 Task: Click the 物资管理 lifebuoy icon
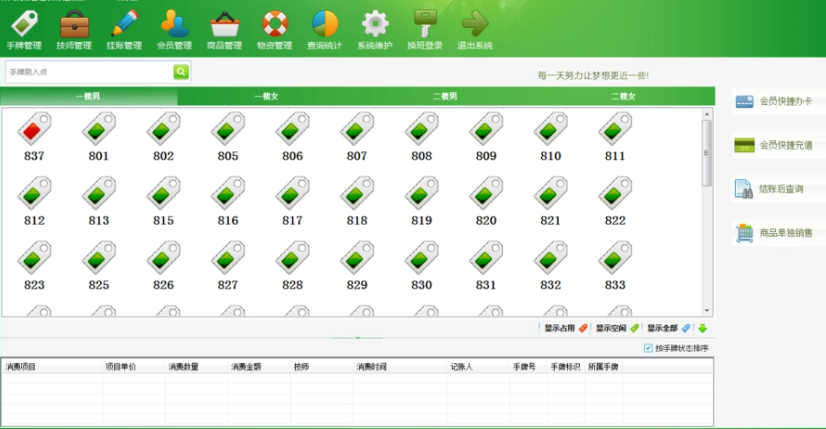tap(274, 28)
